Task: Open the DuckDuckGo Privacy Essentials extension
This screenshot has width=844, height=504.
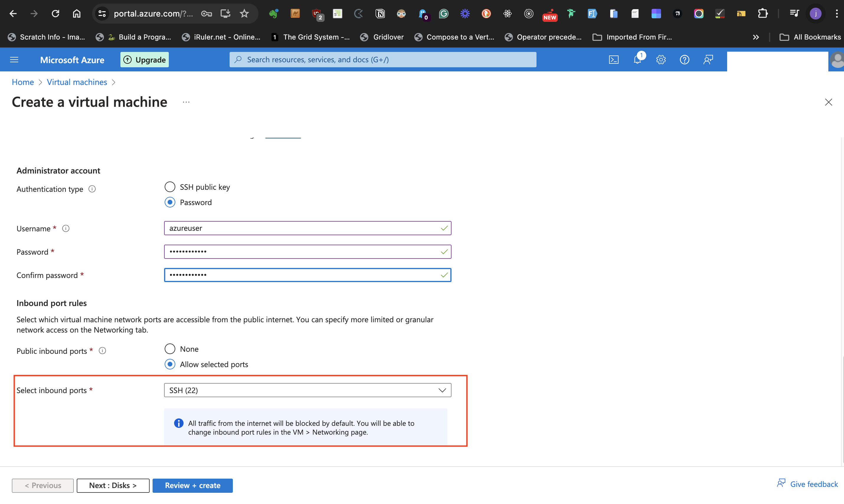Action: (x=486, y=14)
